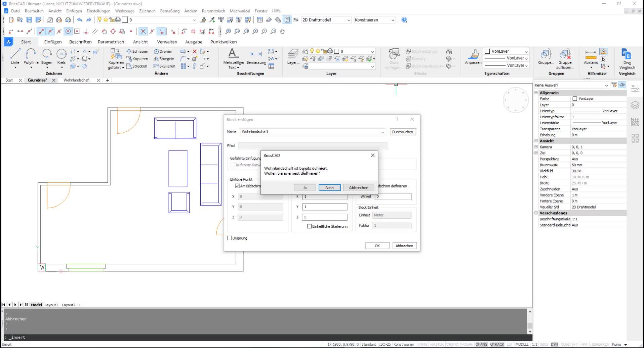Click the Gruppe auflösen tool
Screen dimensions: 644x348
[x=565, y=59]
